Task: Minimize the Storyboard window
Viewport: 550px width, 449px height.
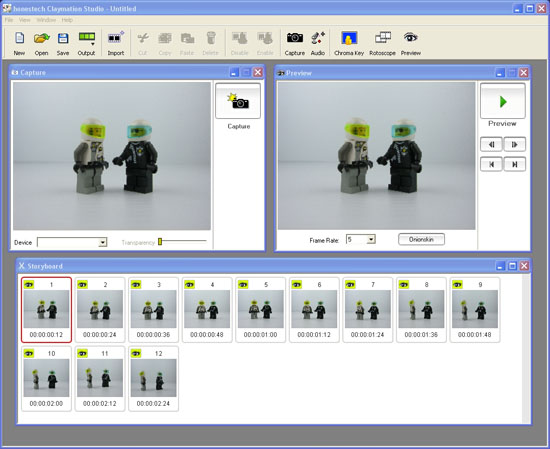Action: pyautogui.click(x=501, y=266)
